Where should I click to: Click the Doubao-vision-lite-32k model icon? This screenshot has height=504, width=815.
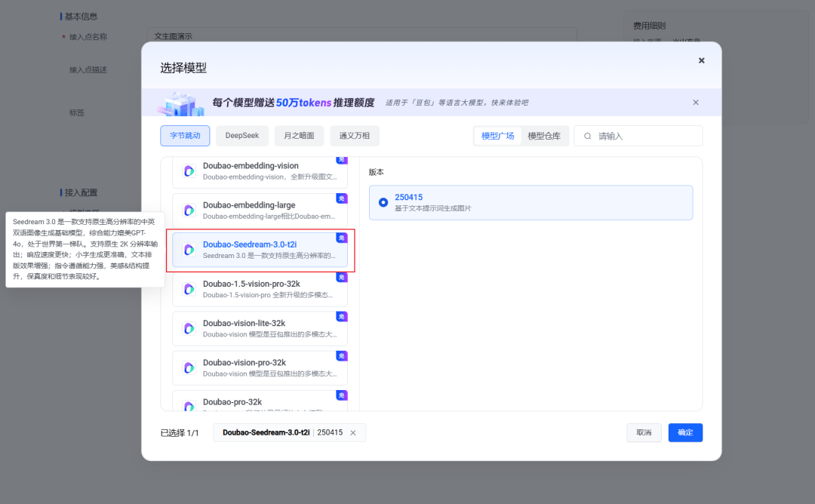189,328
